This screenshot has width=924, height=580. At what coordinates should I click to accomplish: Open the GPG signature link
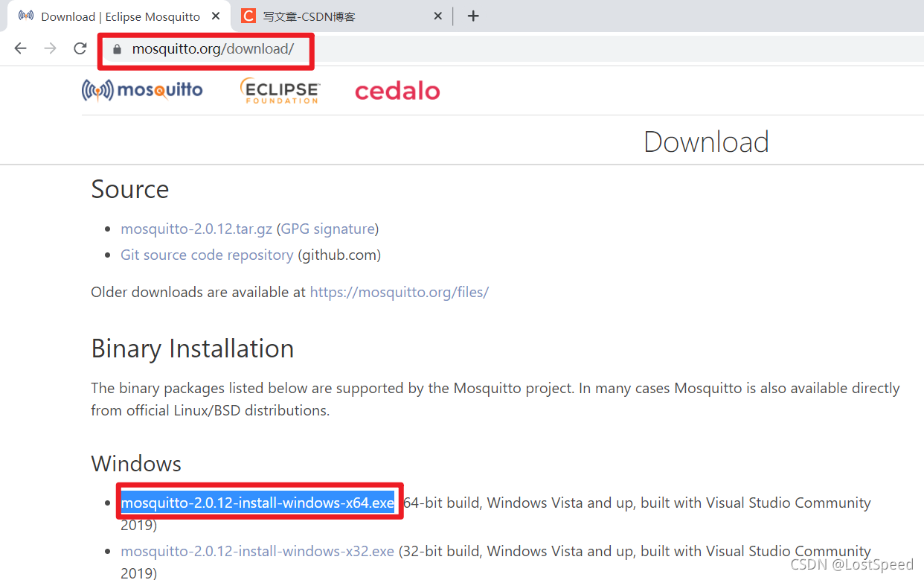click(327, 229)
